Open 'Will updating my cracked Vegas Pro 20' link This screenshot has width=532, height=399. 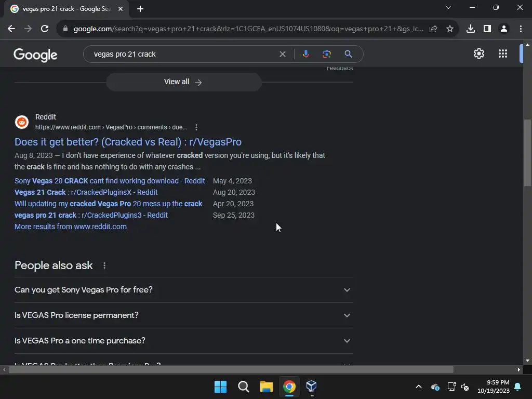108,204
